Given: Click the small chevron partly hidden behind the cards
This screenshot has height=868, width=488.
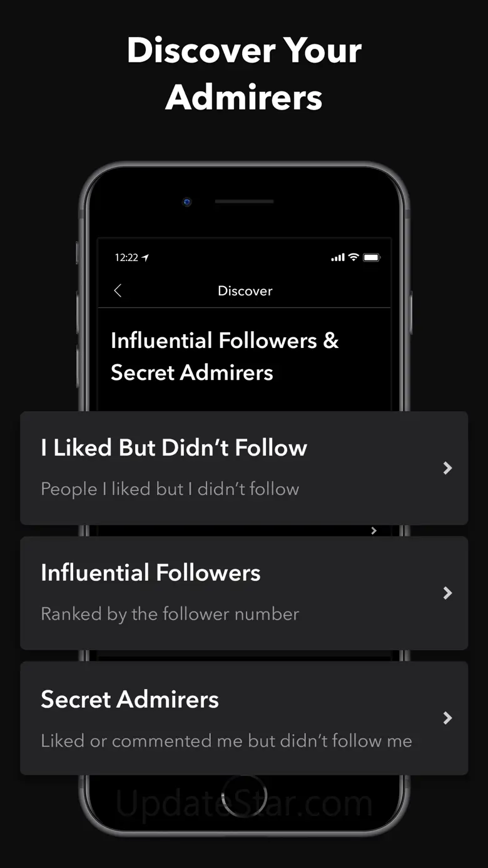Looking at the screenshot, I should point(374,531).
